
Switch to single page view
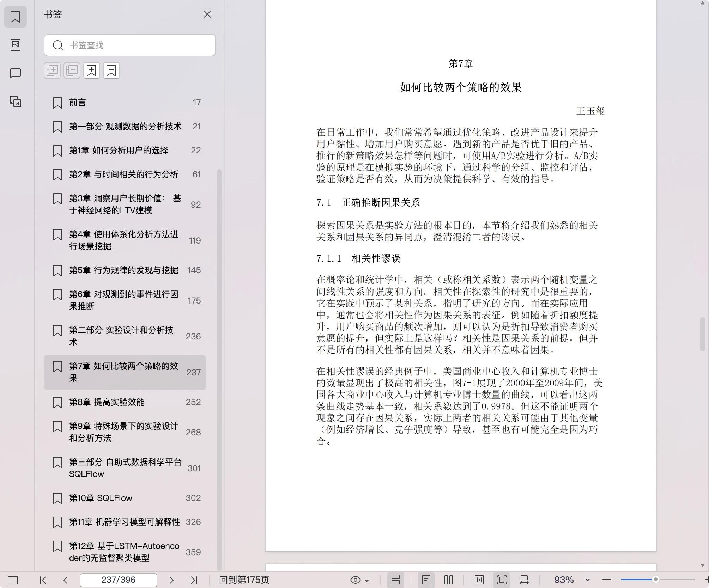tap(426, 580)
